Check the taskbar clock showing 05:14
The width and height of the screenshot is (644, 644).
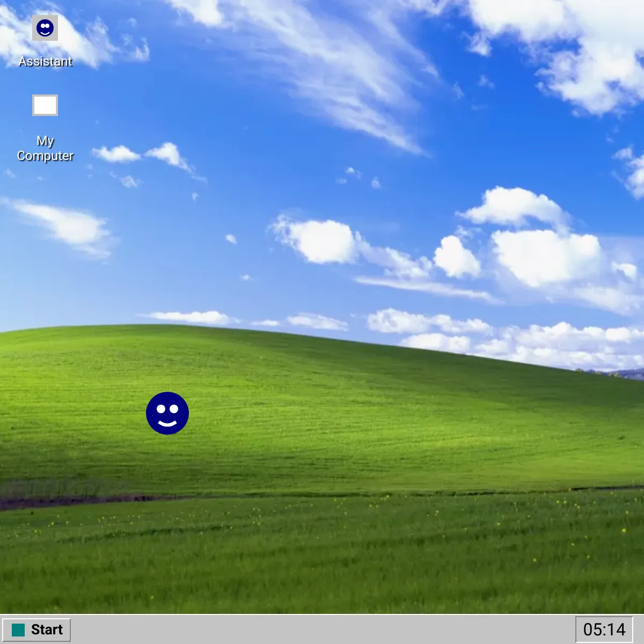pos(604,630)
